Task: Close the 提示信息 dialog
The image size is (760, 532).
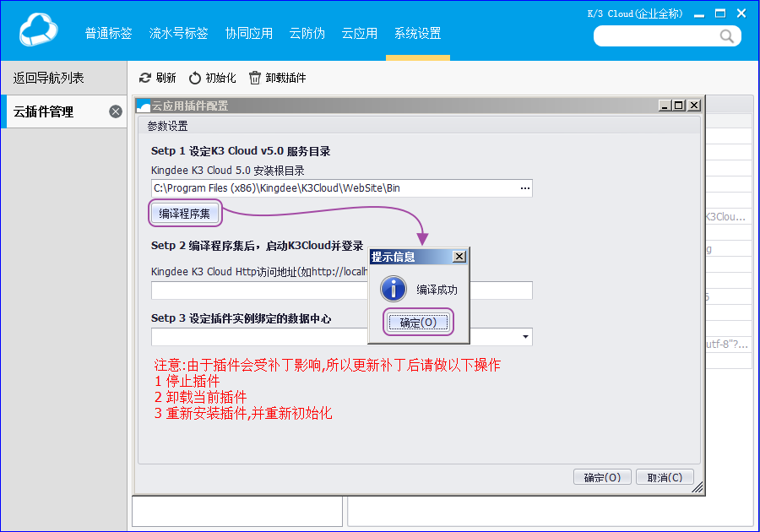Action: (x=459, y=257)
